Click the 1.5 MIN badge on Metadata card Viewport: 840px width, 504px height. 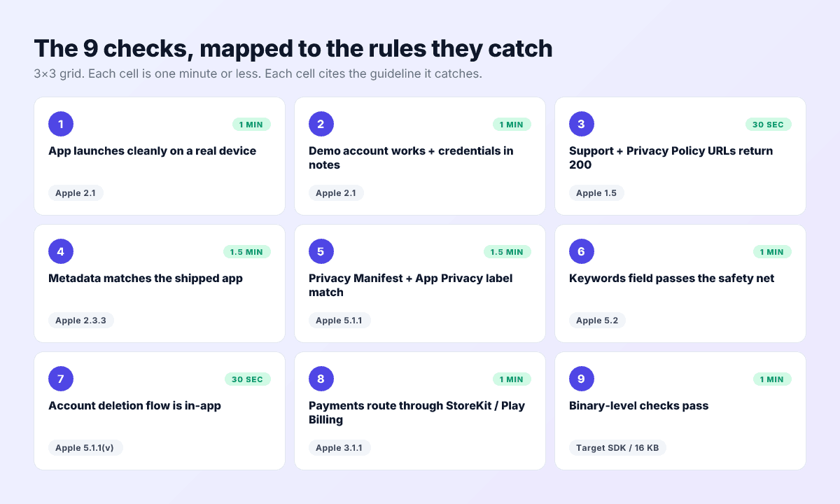[246, 252]
